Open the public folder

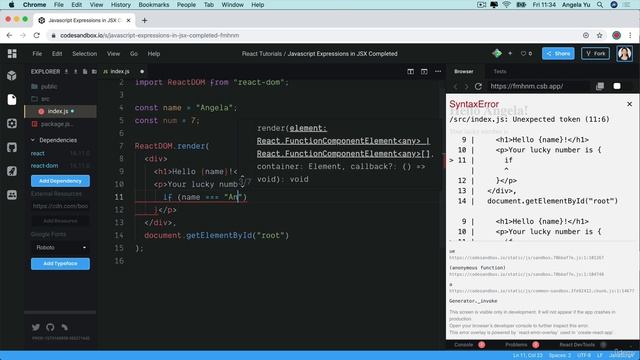[x=60, y=87]
